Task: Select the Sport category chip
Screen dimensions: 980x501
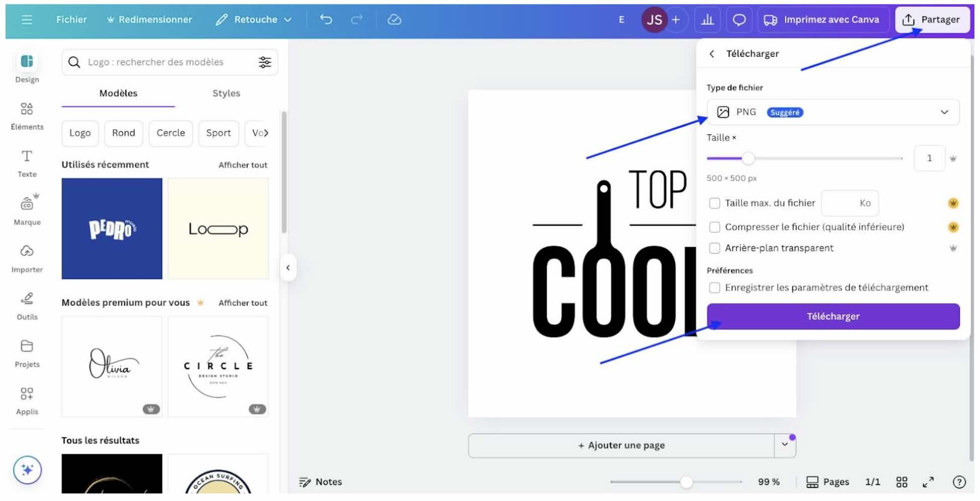Action: click(218, 133)
